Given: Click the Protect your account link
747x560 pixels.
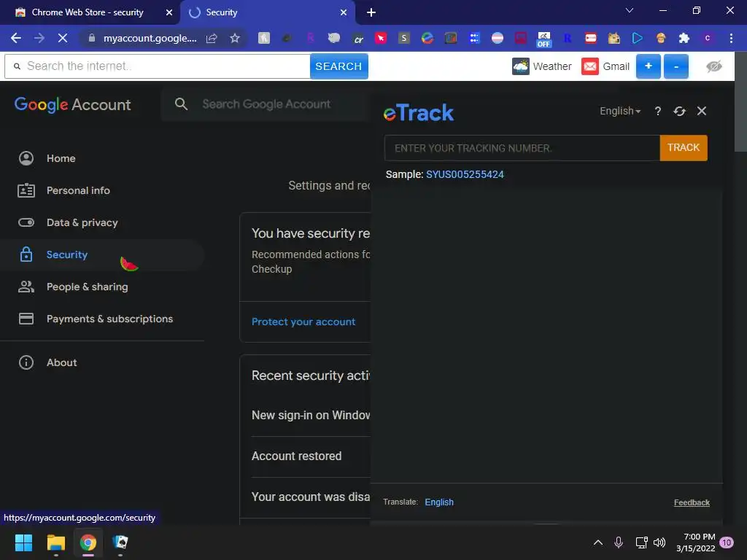Looking at the screenshot, I should click(x=303, y=322).
